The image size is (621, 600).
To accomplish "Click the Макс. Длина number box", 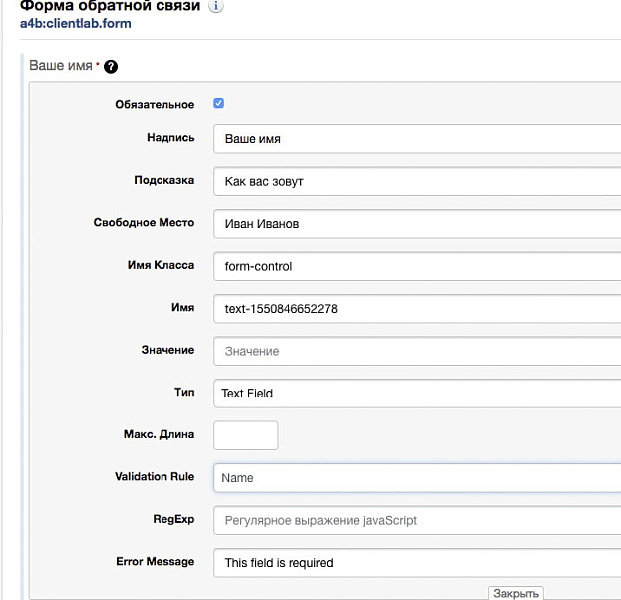I will 245,435.
